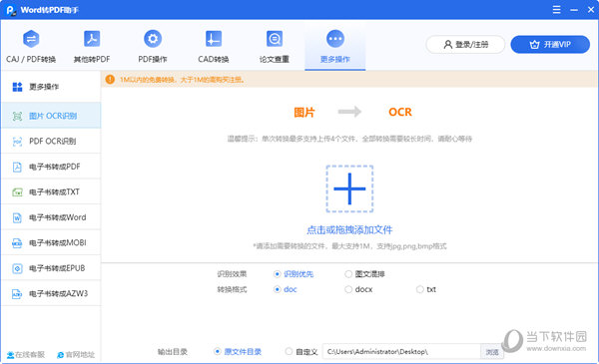
Task: Choose docx output format
Action: pos(358,289)
